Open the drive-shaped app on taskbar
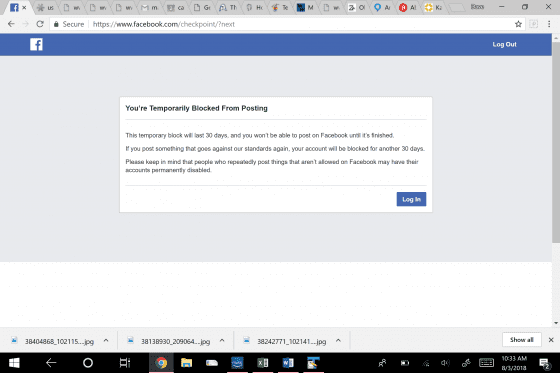560x373 pixels. [212, 363]
